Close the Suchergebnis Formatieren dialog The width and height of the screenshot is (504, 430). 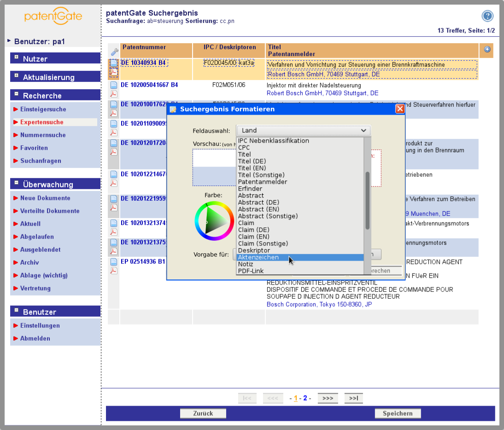coord(400,109)
